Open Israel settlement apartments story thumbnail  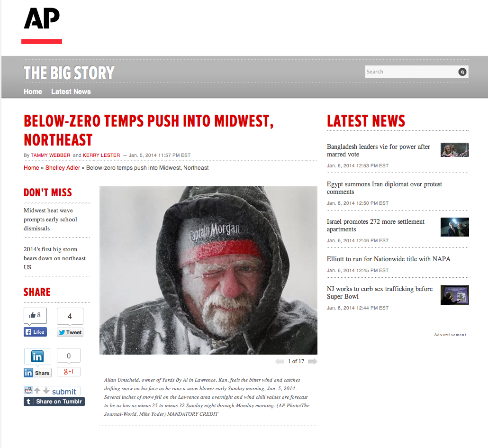pyautogui.click(x=455, y=227)
